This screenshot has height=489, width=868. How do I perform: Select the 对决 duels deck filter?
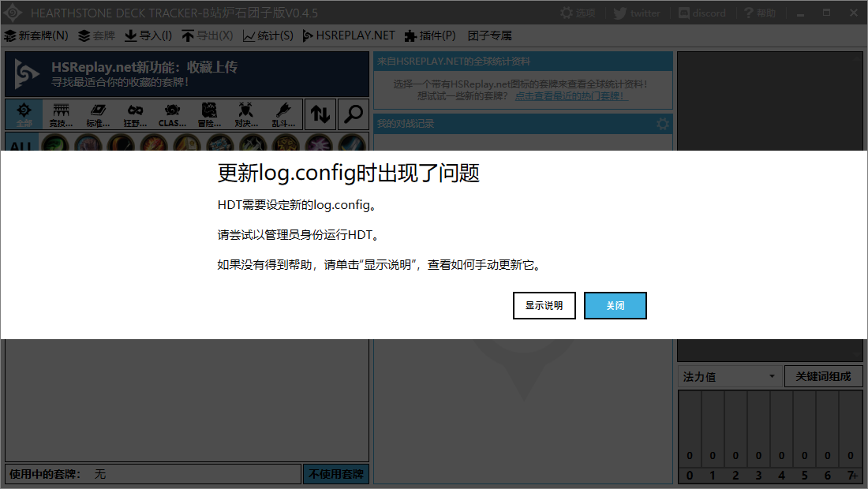(x=245, y=114)
